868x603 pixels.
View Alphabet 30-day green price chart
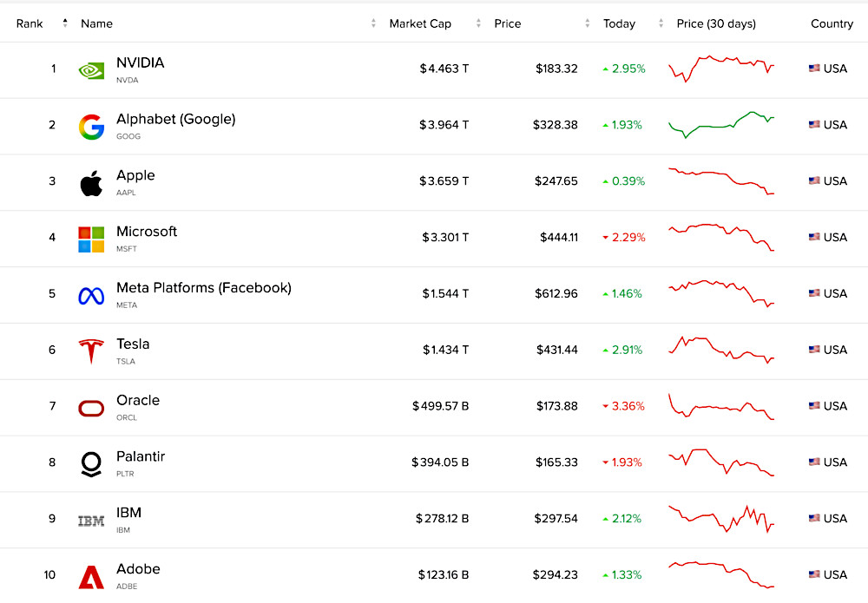click(721, 125)
